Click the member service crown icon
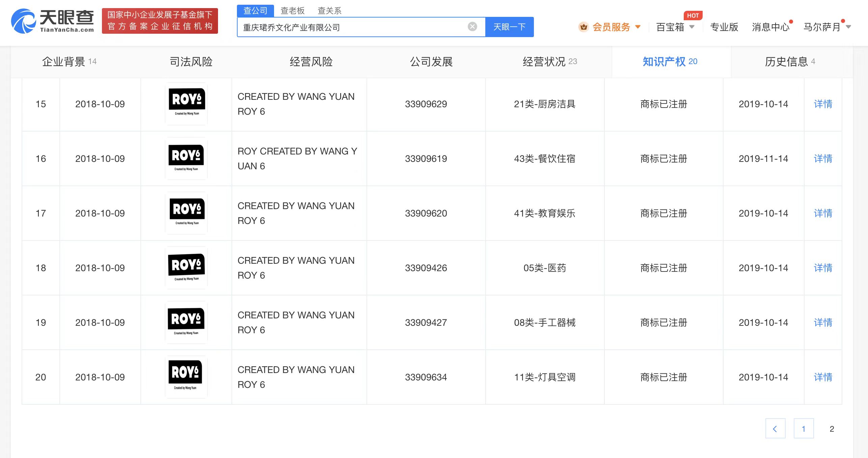Screen dimensions: 868x458 pyautogui.click(x=584, y=27)
